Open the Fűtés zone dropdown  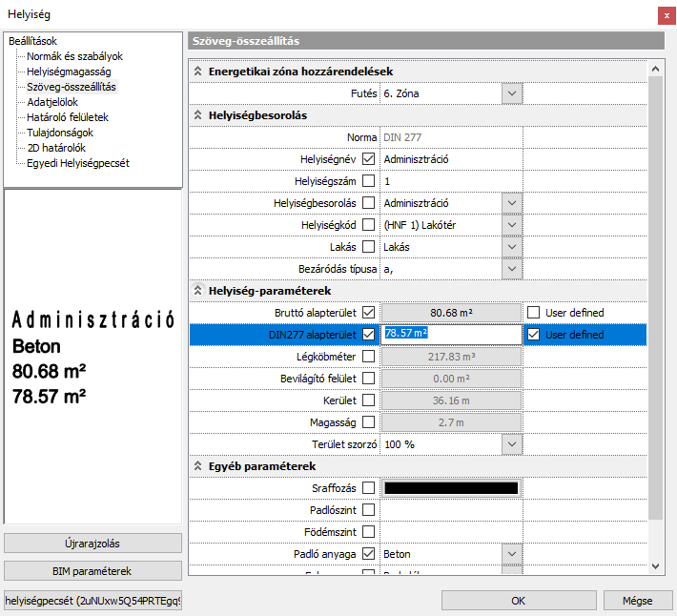coord(512,93)
